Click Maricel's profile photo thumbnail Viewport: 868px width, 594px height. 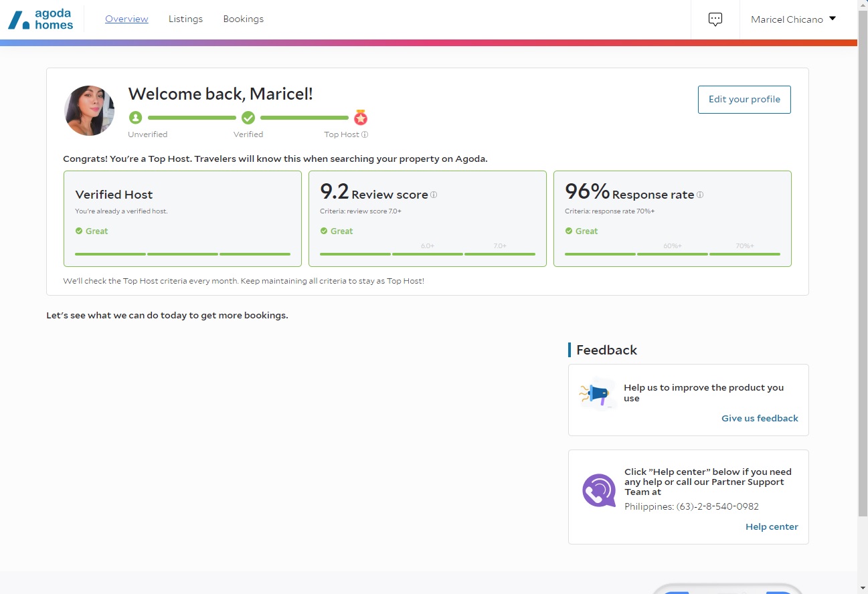(90, 111)
